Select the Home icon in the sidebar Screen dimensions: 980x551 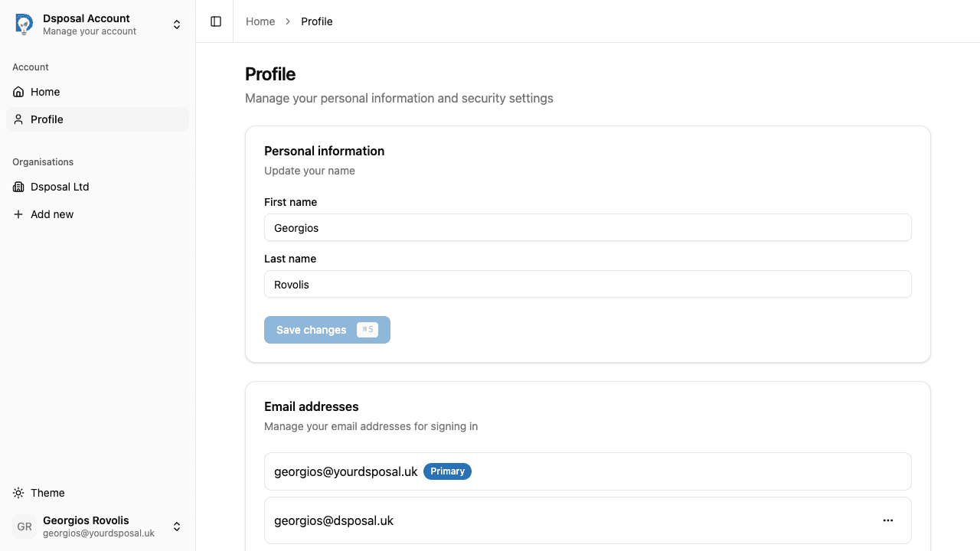(x=18, y=92)
